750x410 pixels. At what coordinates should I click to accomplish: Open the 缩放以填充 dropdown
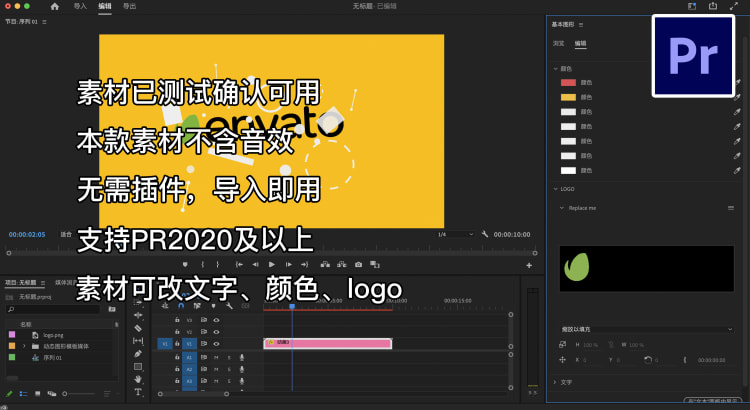(646, 329)
